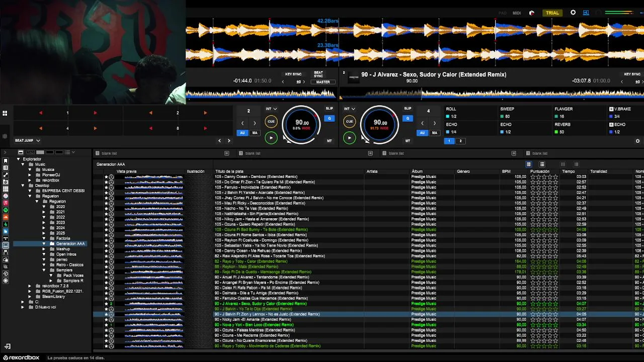644x362 pixels.
Task: Switch browser to artwork list view icon
Action: click(x=542, y=164)
